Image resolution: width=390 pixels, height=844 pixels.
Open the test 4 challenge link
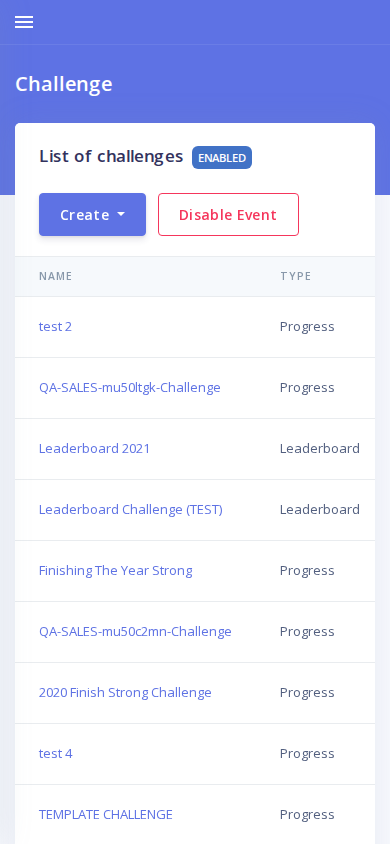55,754
